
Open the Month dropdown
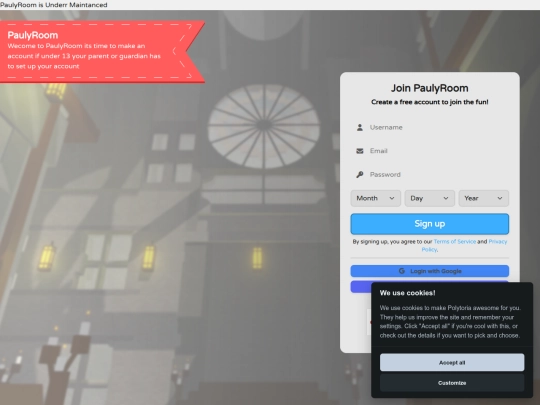pos(375,198)
